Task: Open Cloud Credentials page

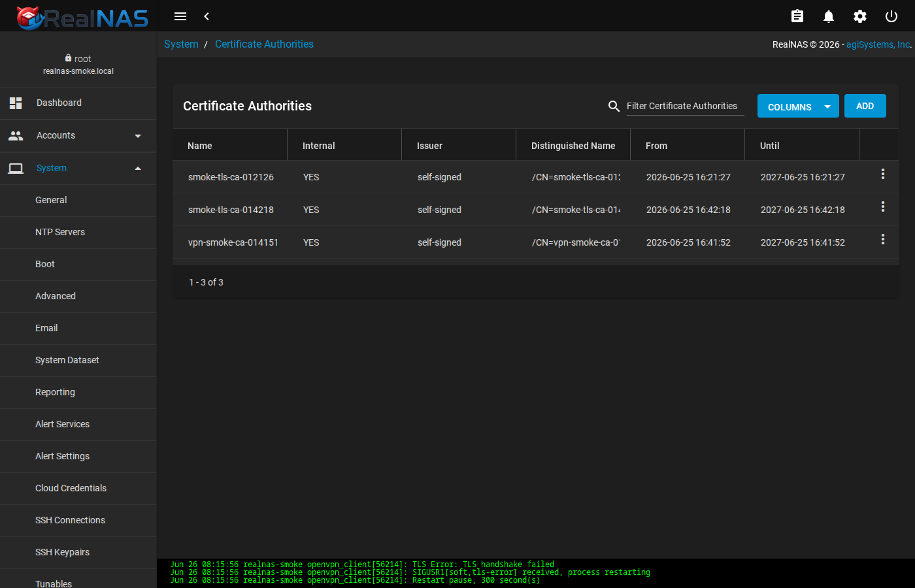Action: click(x=78, y=488)
